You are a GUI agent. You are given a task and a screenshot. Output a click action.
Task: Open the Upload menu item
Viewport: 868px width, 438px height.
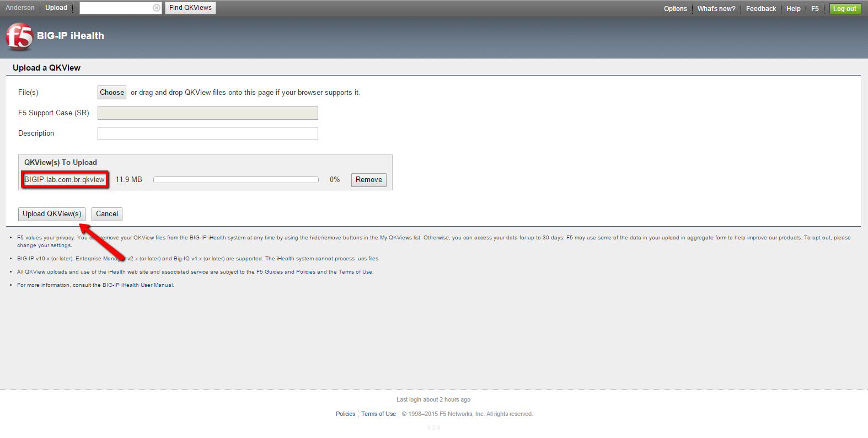coord(56,8)
